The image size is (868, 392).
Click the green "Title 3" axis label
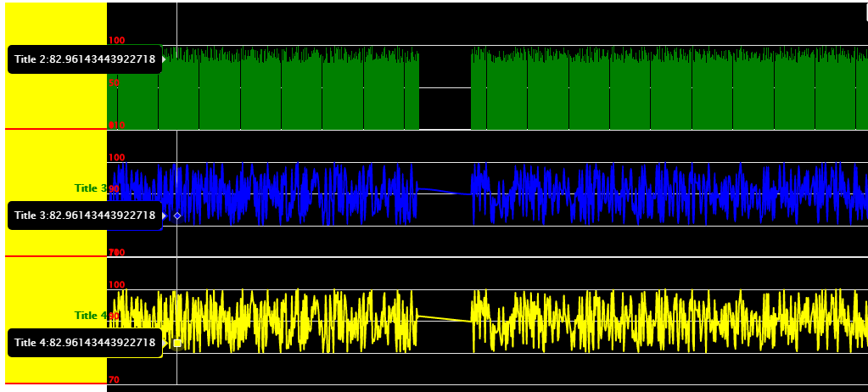coord(90,188)
